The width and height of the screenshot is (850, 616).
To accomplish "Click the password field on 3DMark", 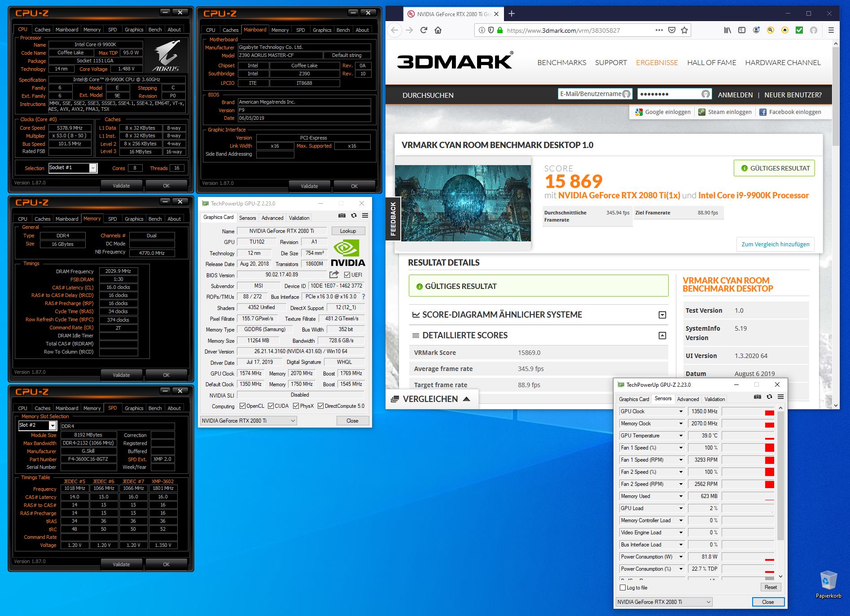I will (674, 94).
